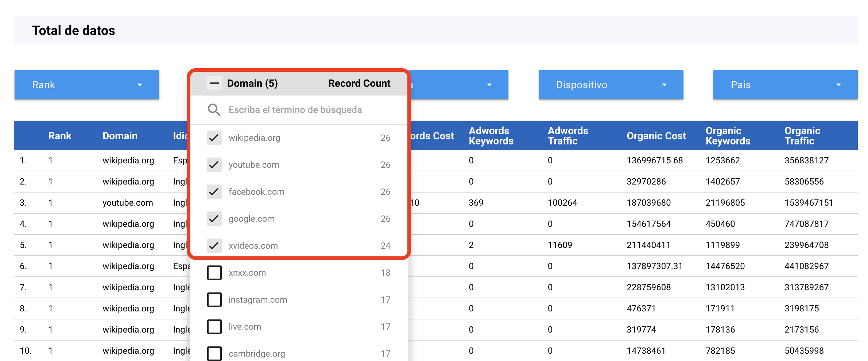Click the facebook.com label in dropdown list

256,192
